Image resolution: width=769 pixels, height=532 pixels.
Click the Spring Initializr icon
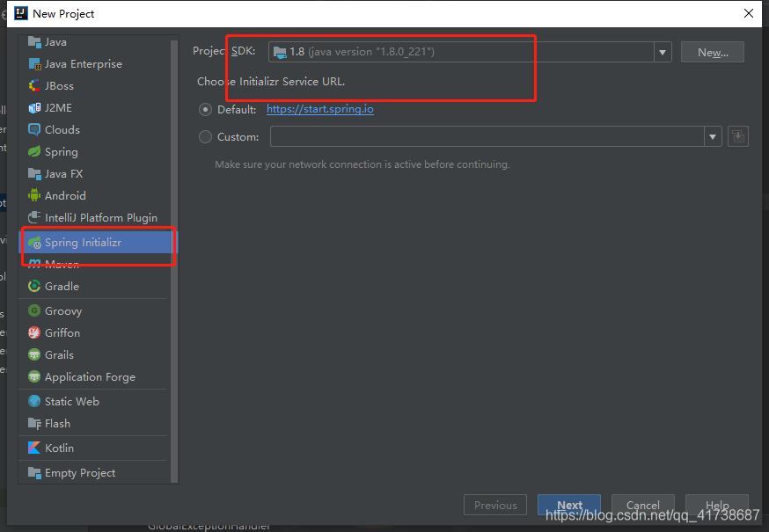point(34,242)
